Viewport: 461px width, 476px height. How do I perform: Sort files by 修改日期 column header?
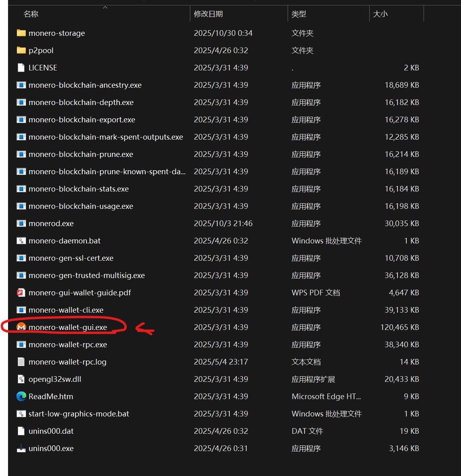[208, 14]
